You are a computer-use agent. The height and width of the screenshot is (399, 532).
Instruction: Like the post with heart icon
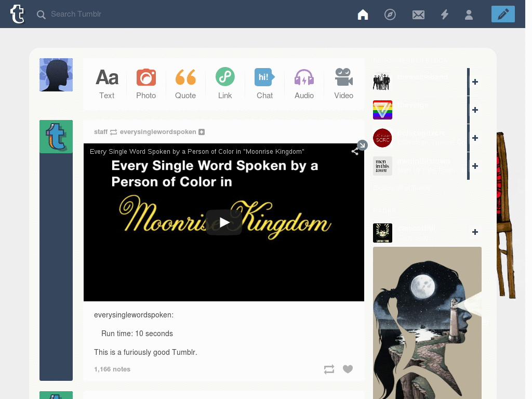click(x=348, y=369)
